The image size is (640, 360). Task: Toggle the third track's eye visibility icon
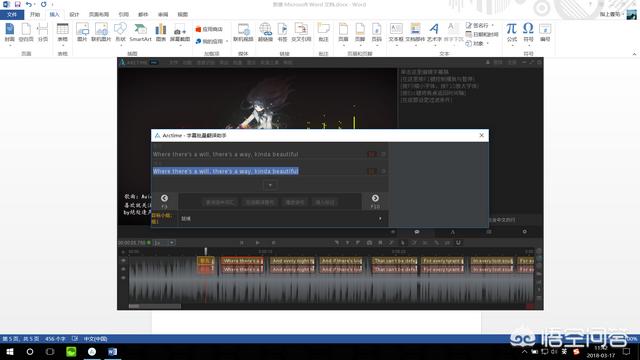tap(123, 278)
